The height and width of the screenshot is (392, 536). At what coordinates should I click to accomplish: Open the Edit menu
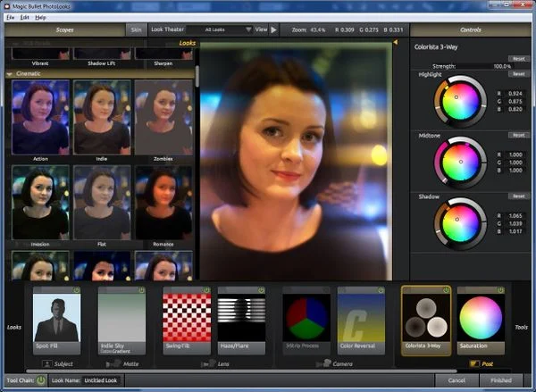[x=24, y=17]
